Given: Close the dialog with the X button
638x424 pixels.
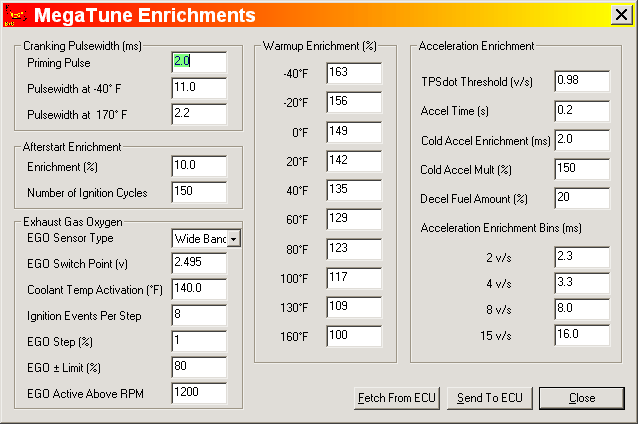Looking at the screenshot, I should coord(621,15).
